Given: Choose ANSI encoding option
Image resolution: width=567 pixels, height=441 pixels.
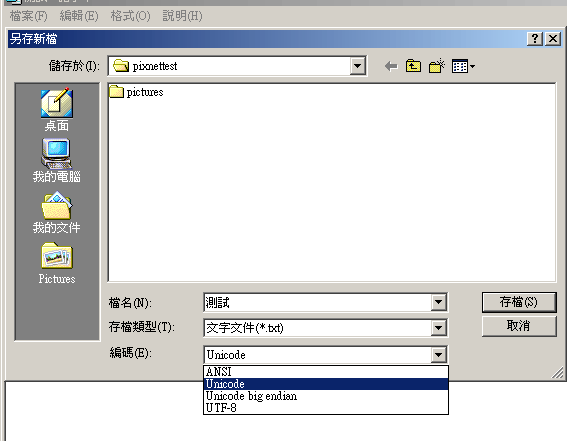Looking at the screenshot, I should pos(326,372).
